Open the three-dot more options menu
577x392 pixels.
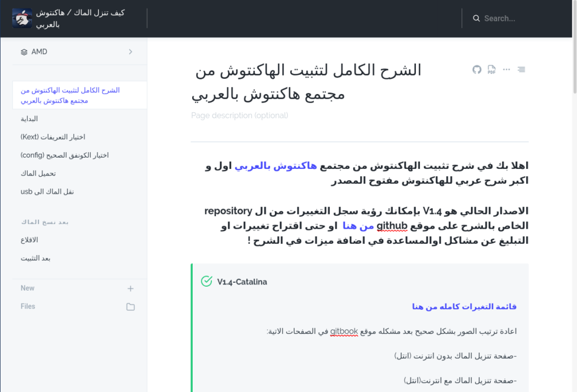click(x=507, y=70)
